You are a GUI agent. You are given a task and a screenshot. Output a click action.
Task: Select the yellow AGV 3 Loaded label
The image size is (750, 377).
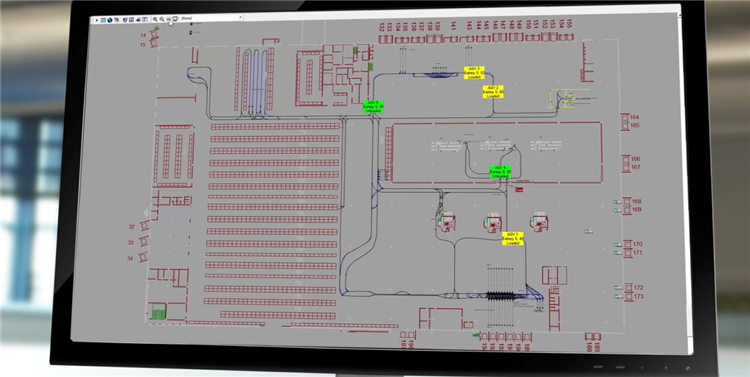(x=474, y=73)
